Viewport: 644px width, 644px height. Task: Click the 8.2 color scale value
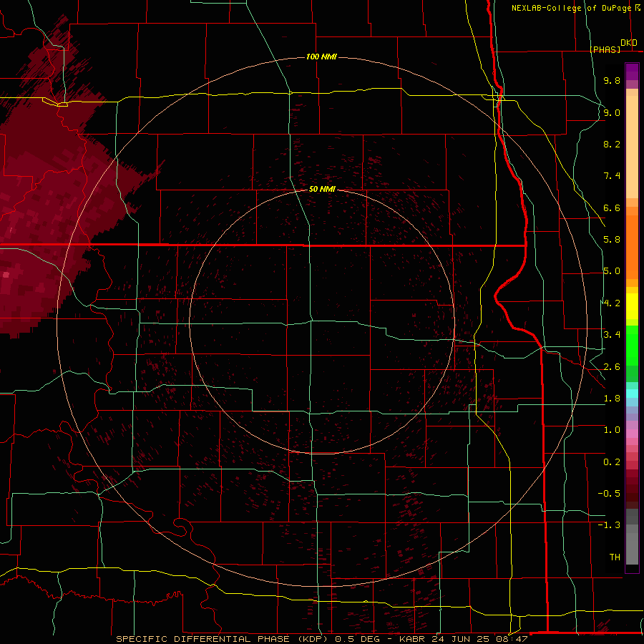tap(612, 144)
